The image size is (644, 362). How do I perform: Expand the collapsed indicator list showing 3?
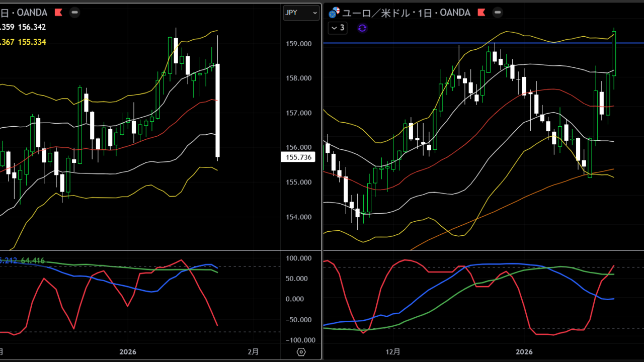tap(338, 28)
